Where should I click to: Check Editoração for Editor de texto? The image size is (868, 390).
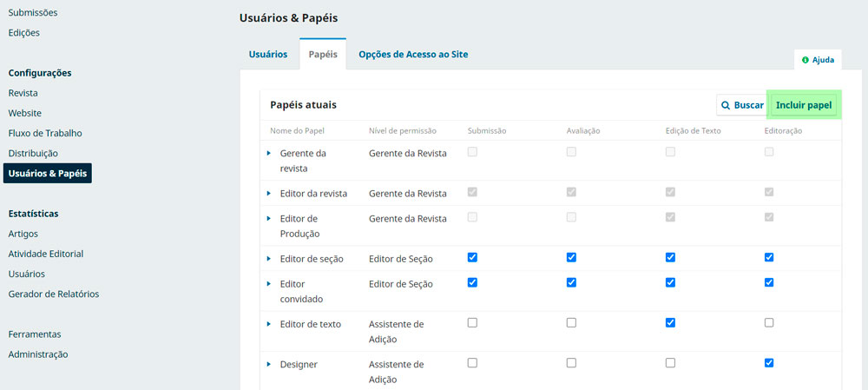[x=769, y=323]
